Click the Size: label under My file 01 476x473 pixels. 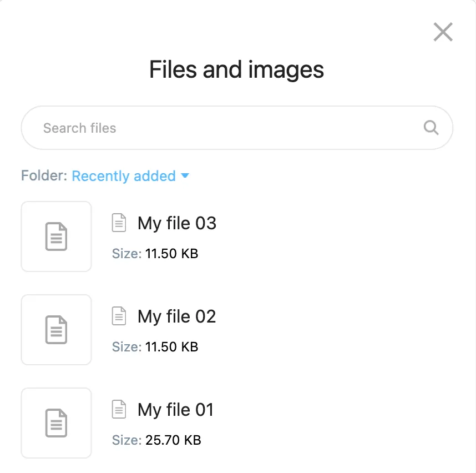pyautogui.click(x=126, y=440)
